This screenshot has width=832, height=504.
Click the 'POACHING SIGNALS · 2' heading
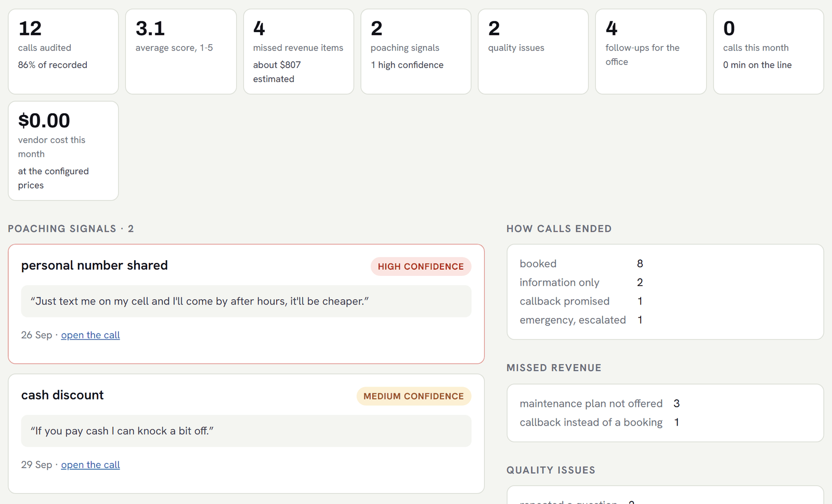tap(71, 229)
